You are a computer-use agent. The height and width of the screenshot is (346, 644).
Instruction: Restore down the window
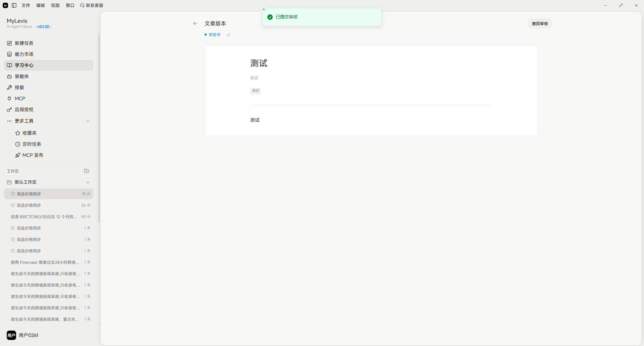pos(621,5)
